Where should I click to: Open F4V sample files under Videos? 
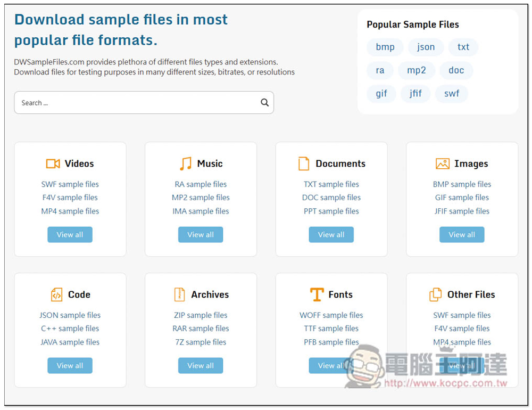click(70, 198)
